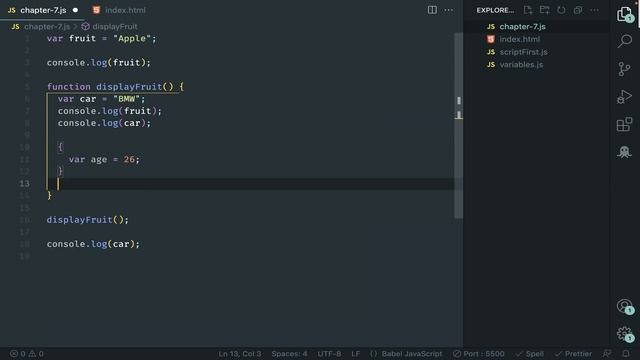Refresh the Explorer file list
The width and height of the screenshot is (640, 360).
[x=561, y=10]
